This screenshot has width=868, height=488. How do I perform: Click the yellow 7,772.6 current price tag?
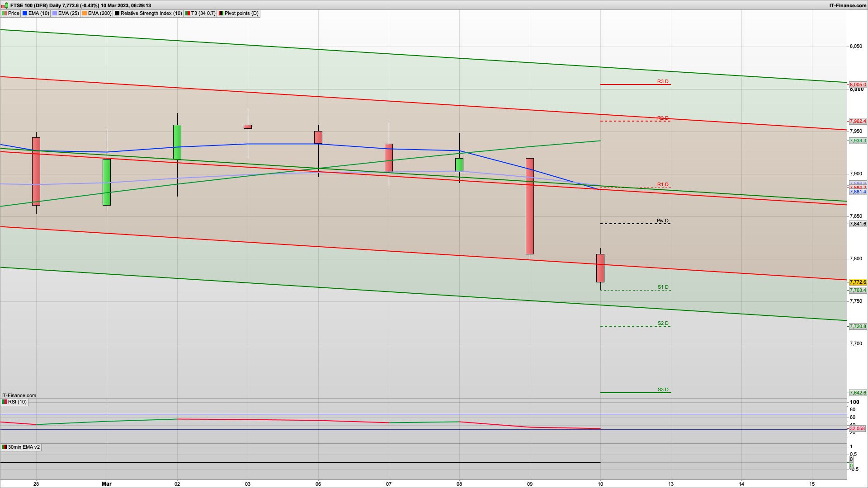[x=858, y=282]
